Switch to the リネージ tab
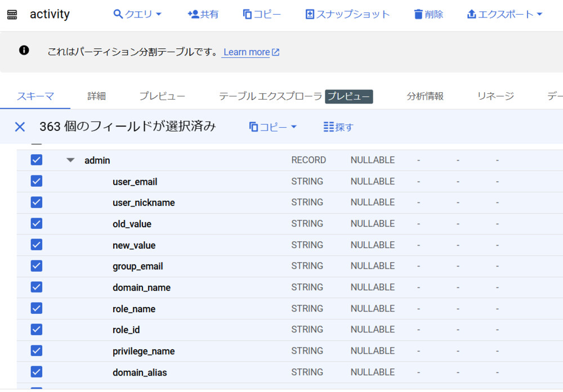This screenshot has width=563, height=392. pos(495,96)
